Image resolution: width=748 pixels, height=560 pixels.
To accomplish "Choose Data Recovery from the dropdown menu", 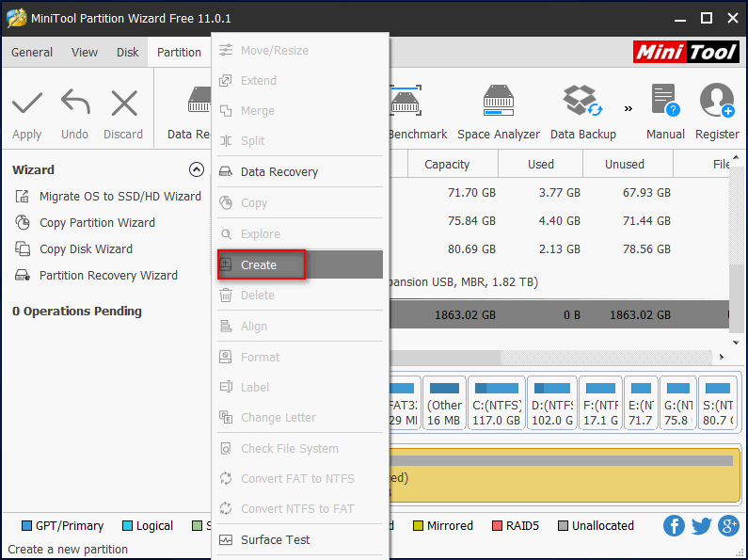I will [x=300, y=171].
